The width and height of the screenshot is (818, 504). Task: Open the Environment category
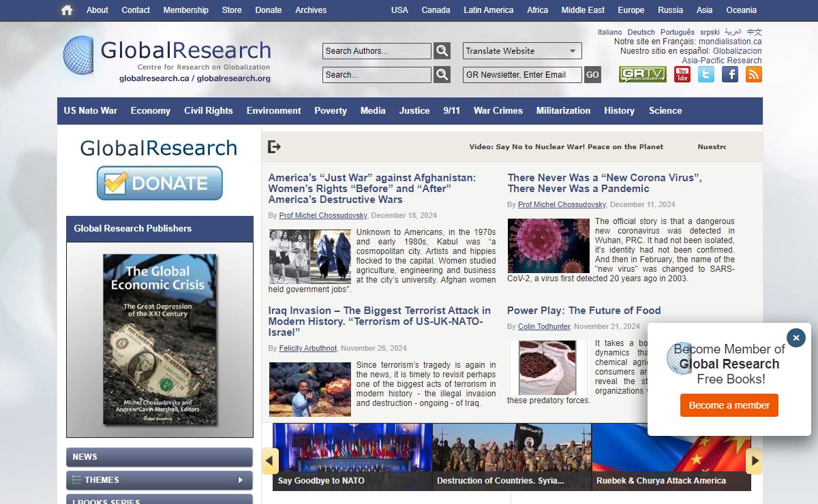pos(274,110)
